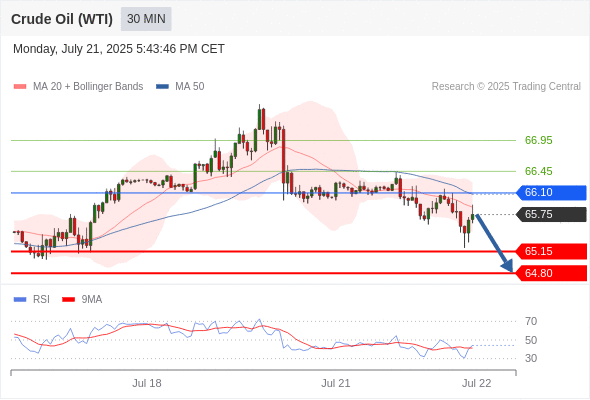
Task: Click the Jul 18 date axis marker
Action: point(147,383)
